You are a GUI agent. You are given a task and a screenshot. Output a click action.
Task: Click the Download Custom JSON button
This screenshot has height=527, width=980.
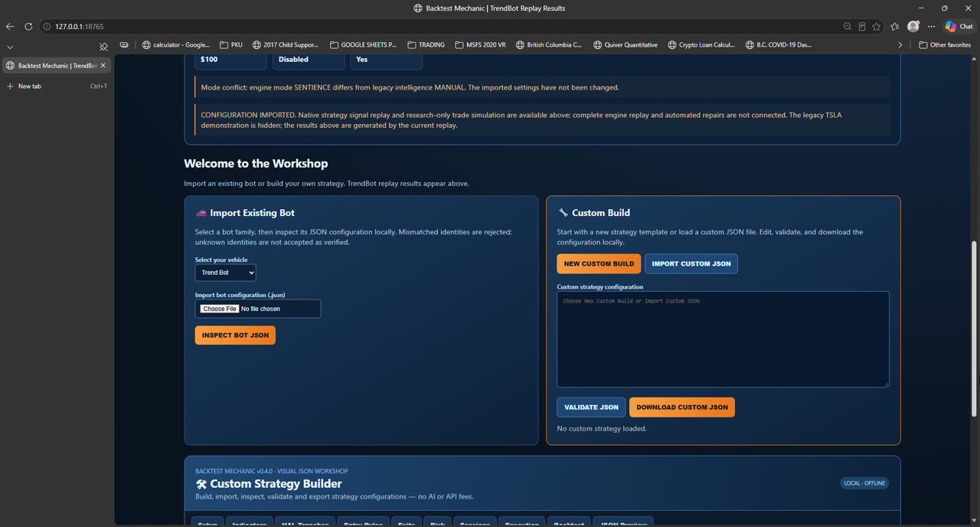682,408
